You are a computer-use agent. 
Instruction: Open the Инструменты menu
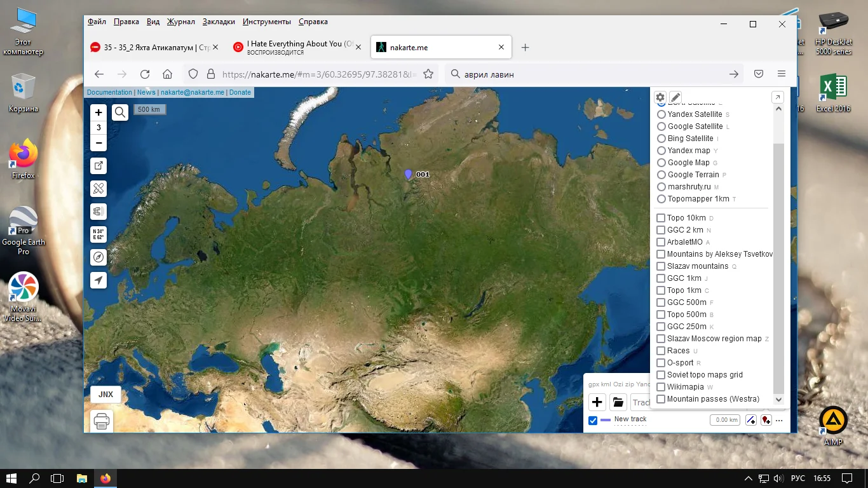tap(266, 21)
